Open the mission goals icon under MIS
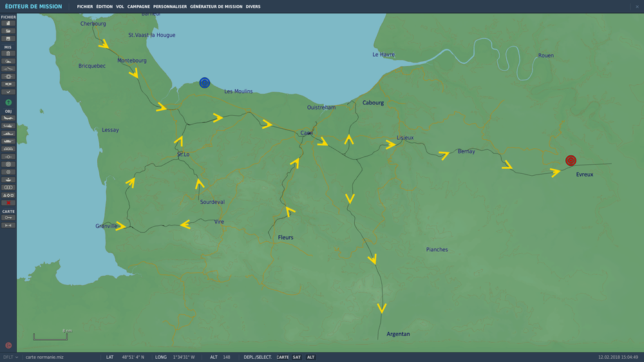 pos(8,77)
